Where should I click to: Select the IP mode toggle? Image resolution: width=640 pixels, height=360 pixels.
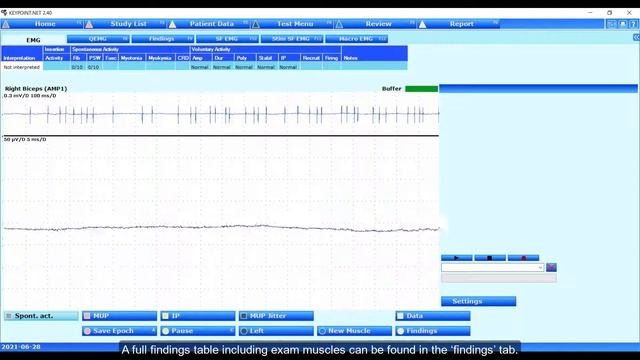[x=198, y=316]
